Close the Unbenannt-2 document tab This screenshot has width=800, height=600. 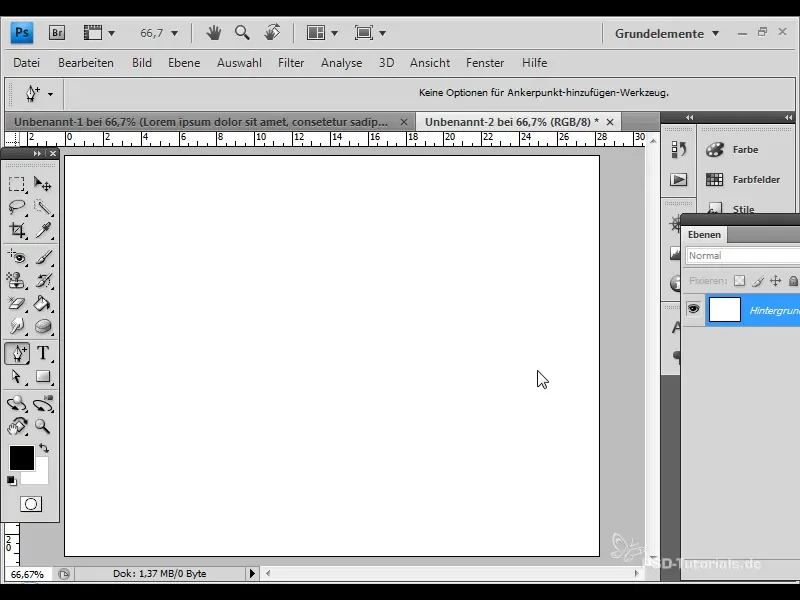pyautogui.click(x=610, y=122)
